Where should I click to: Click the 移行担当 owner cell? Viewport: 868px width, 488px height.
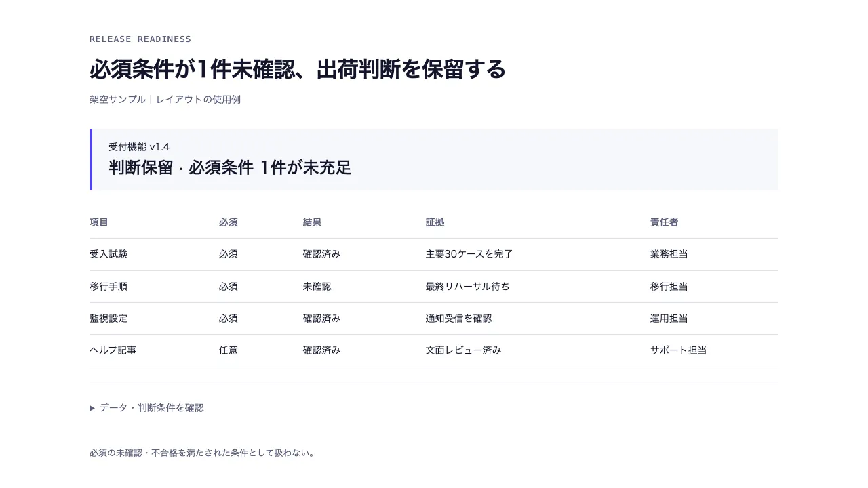(669, 287)
